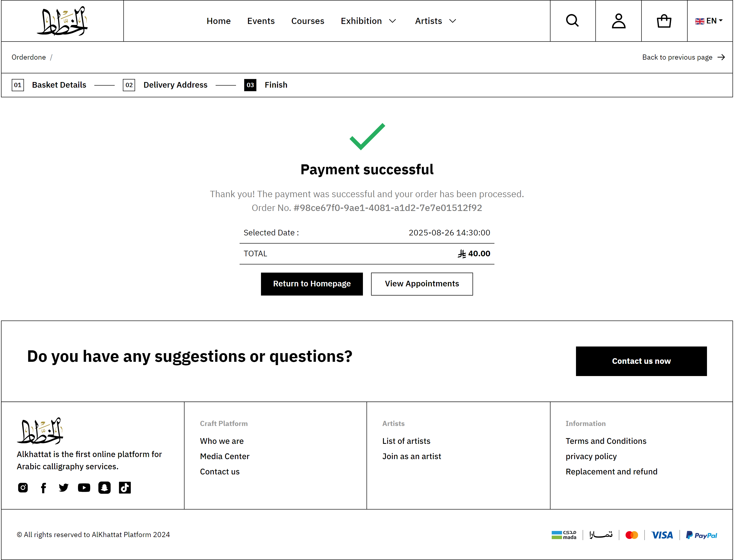The width and height of the screenshot is (734, 560).
Task: Open the TikTok icon in footer
Action: [125, 488]
